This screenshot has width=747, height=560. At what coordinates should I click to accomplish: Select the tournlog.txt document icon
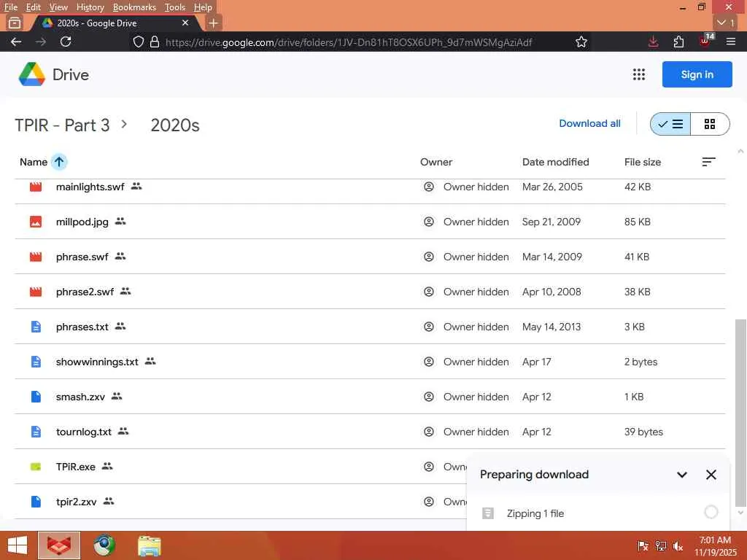36,432
